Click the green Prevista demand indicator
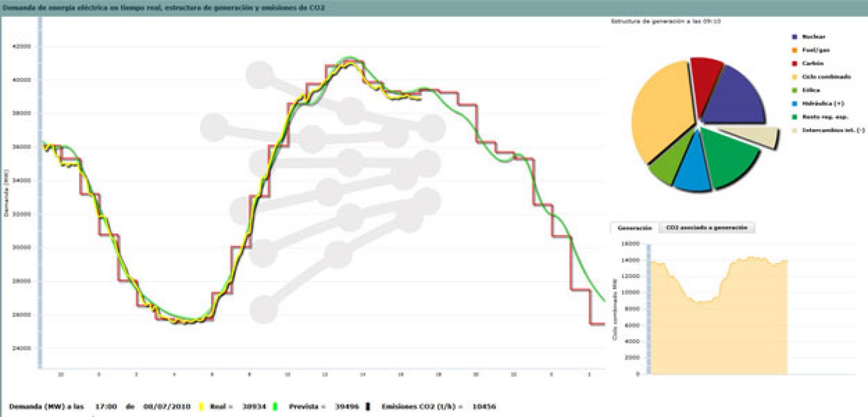868x417 pixels. click(275, 407)
